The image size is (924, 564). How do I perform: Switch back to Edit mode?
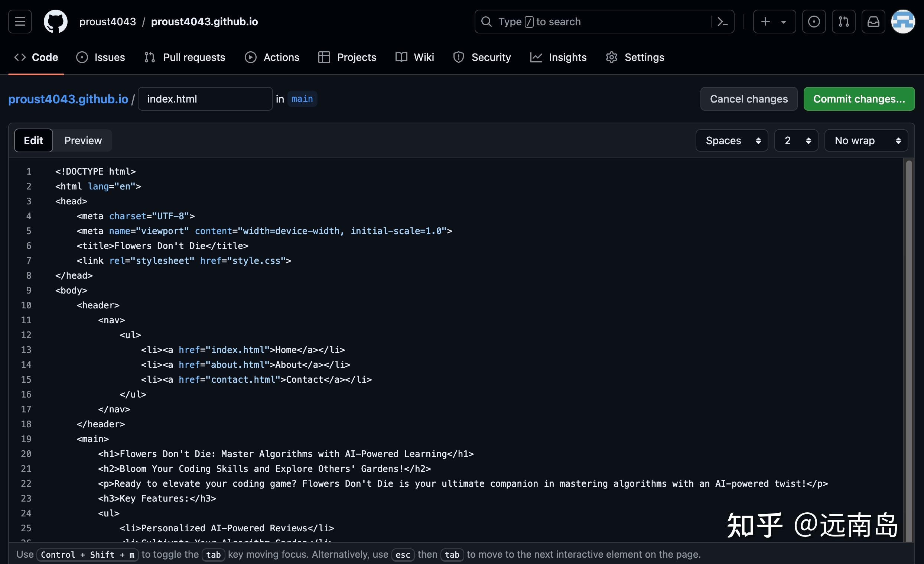(x=33, y=140)
